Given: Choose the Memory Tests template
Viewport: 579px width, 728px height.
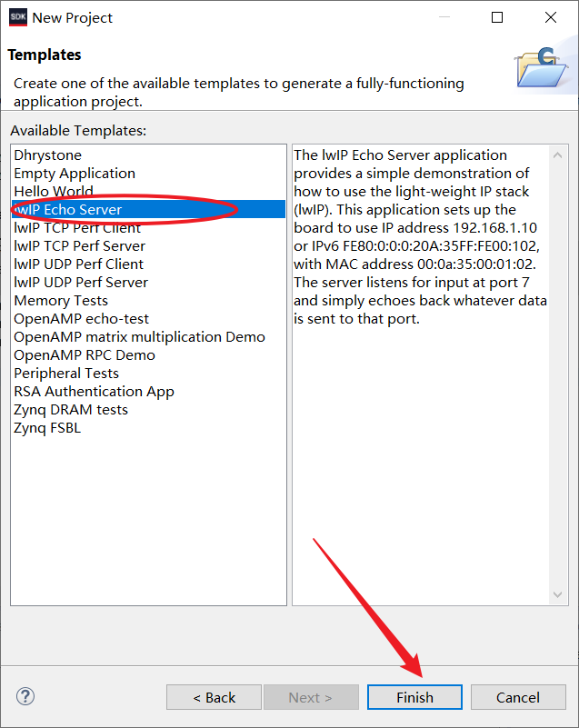Looking at the screenshot, I should (61, 301).
